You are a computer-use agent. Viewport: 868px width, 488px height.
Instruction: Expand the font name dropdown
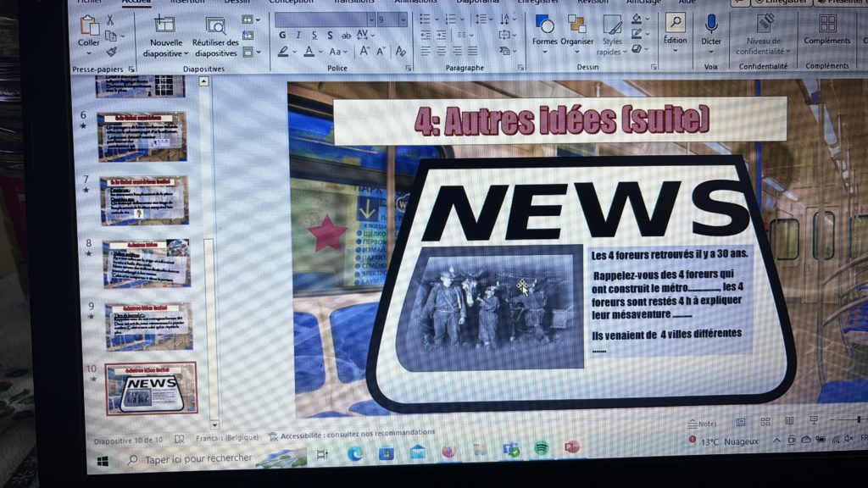[370, 19]
